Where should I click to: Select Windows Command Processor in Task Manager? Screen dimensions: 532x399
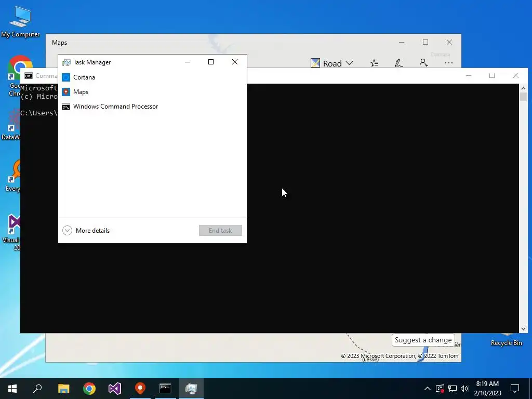click(x=152, y=107)
